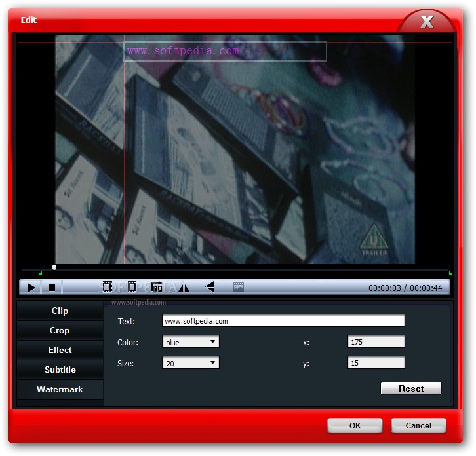The height and width of the screenshot is (456, 476).
Task: Click the right green trim end marker
Action: coord(451,273)
